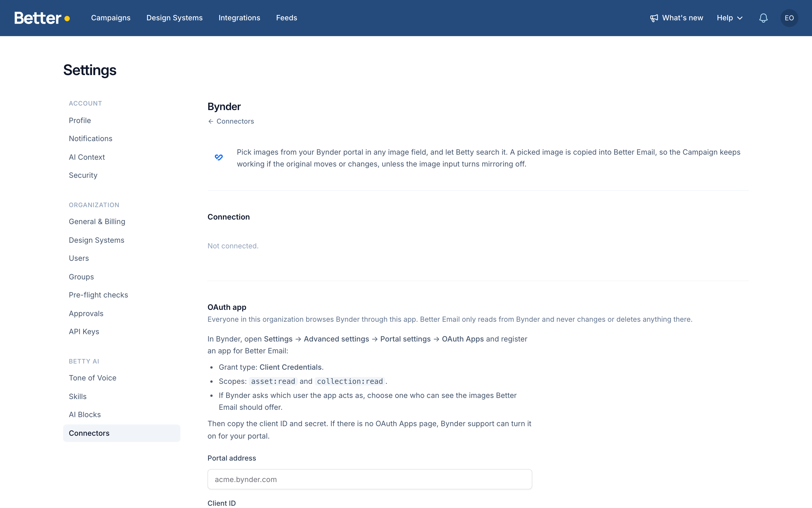Viewport: 812px width, 508px height.
Task: Go to Integrations
Action: coord(239,18)
